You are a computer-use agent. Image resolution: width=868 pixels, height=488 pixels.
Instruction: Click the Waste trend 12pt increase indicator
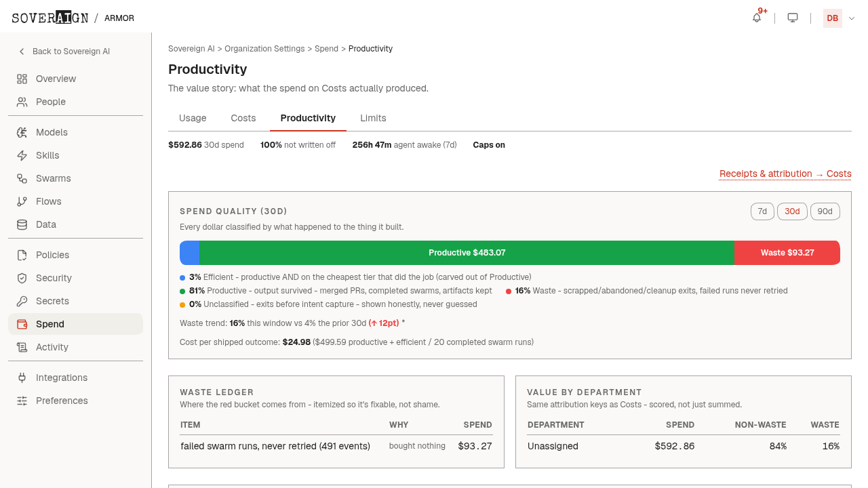(x=384, y=323)
